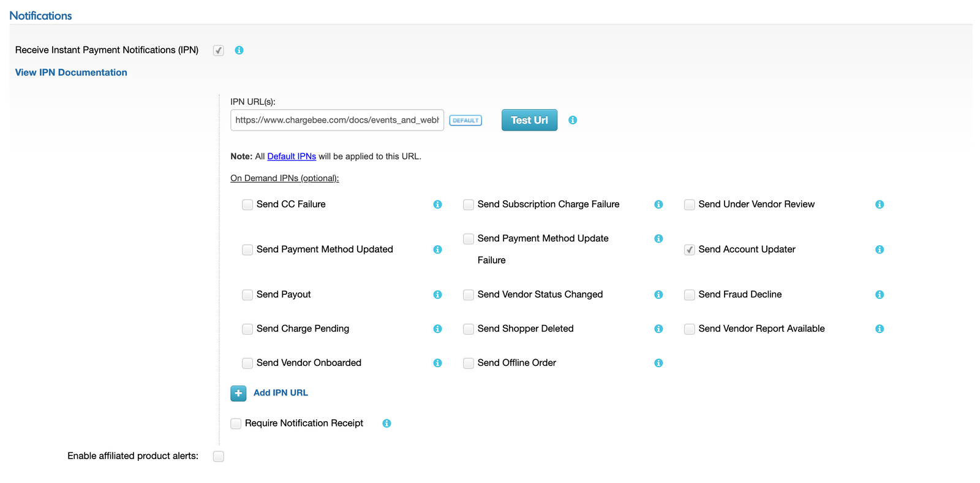This screenshot has height=483, width=980.
Task: Uncheck Send Account Updater
Action: click(x=690, y=249)
